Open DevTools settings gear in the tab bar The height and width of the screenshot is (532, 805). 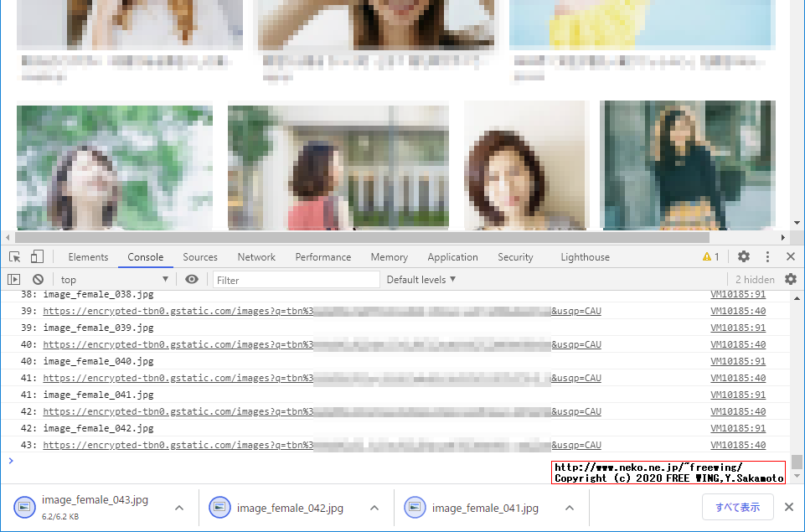744,257
